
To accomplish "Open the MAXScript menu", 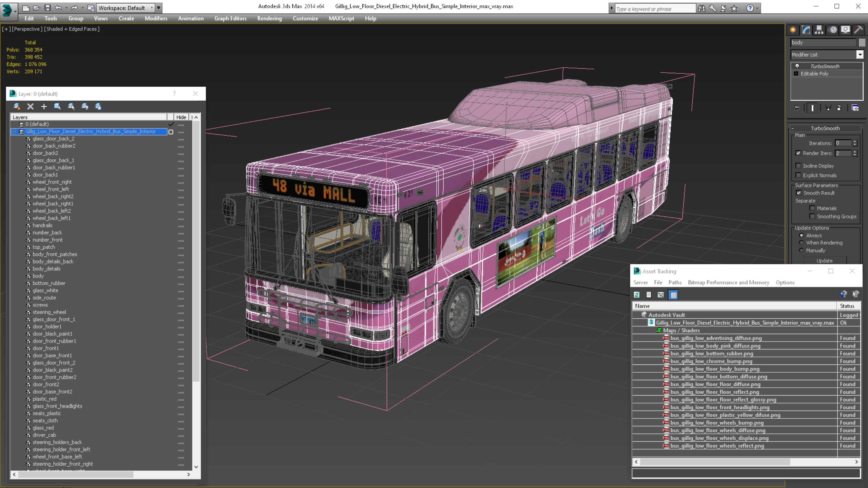I will point(341,18).
